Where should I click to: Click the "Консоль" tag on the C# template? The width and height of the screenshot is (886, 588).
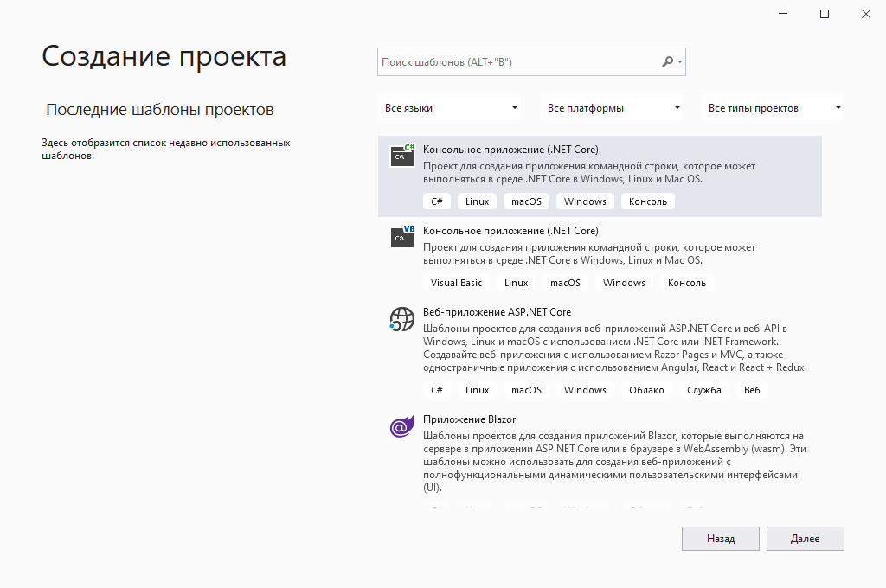(x=648, y=201)
